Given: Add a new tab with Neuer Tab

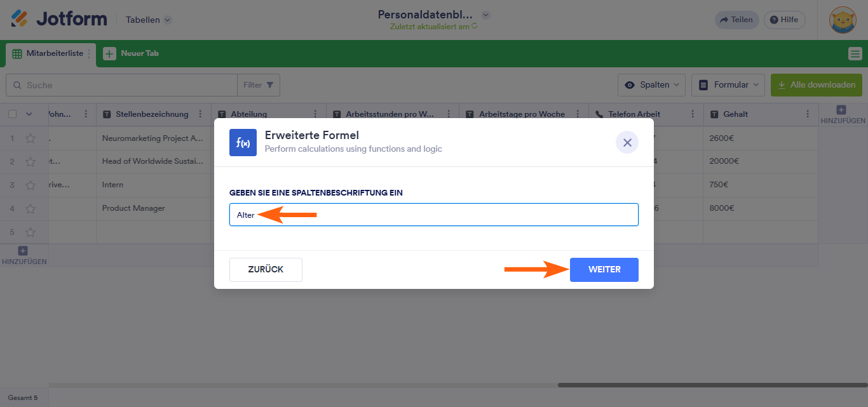Looking at the screenshot, I should (132, 54).
